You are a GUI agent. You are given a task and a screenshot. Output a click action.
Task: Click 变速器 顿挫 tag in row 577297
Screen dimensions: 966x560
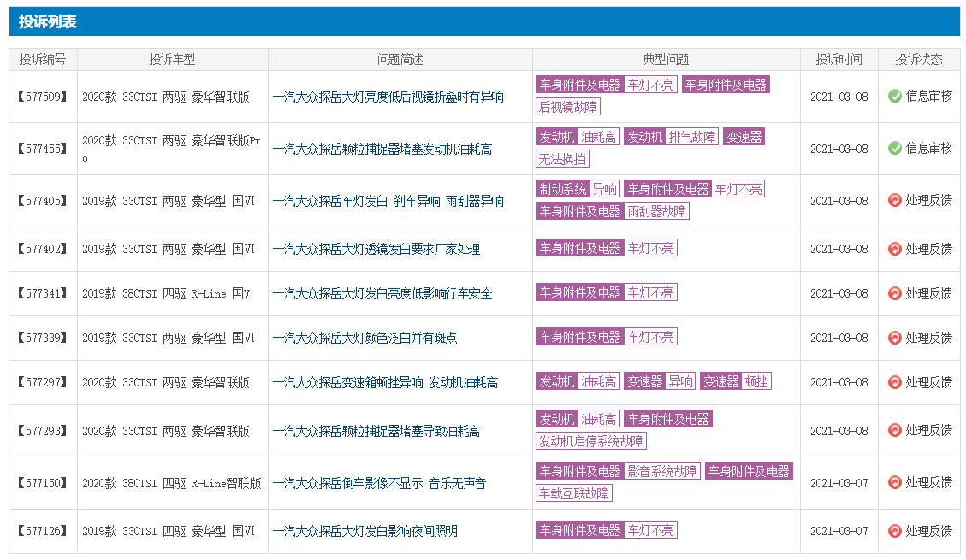click(x=736, y=381)
